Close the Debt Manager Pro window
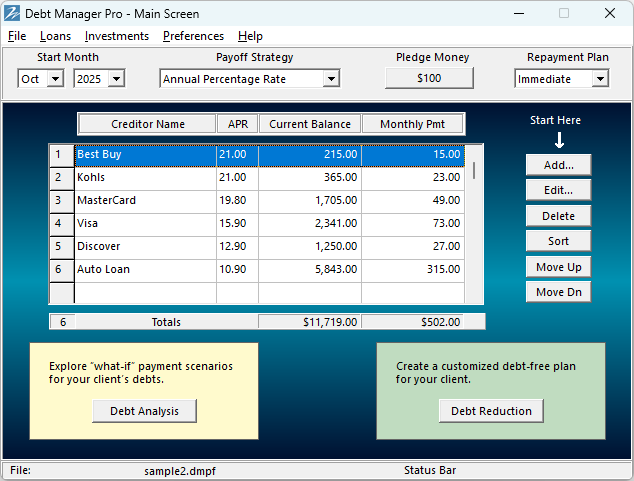634x481 pixels. (x=610, y=13)
